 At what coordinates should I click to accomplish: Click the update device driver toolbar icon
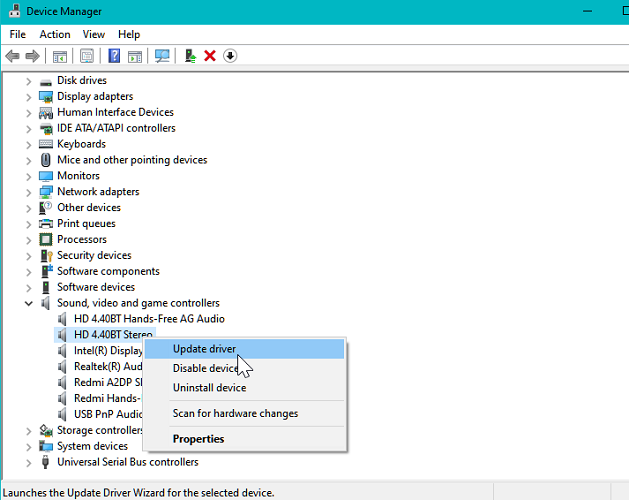(190, 56)
